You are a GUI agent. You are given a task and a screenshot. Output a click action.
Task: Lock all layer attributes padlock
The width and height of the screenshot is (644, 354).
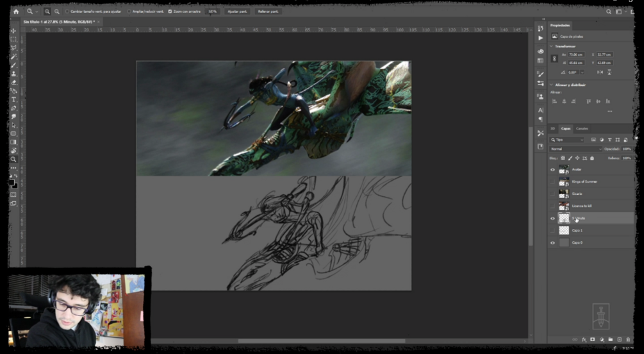point(592,158)
